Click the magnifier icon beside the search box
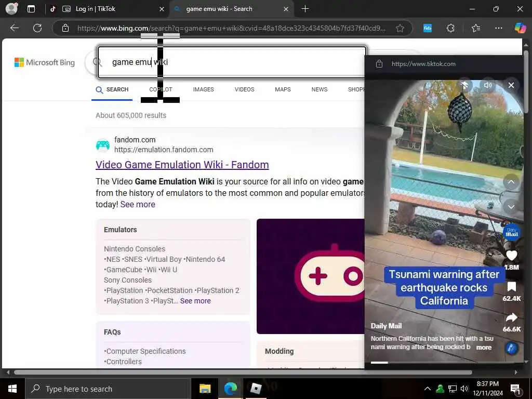 point(97,62)
